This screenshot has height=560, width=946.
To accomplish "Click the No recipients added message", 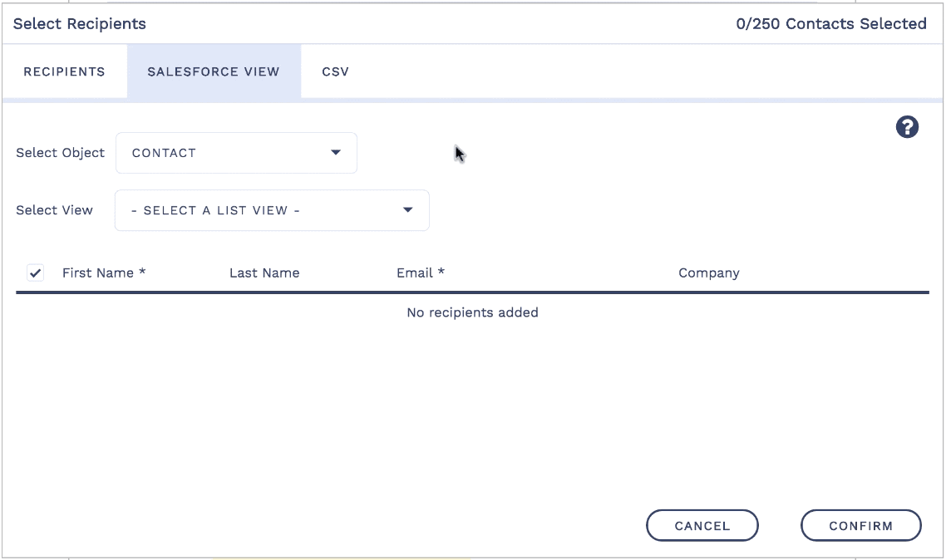I will (x=472, y=312).
